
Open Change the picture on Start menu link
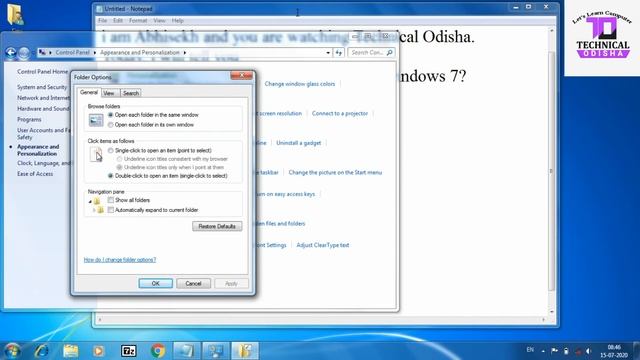pos(335,173)
